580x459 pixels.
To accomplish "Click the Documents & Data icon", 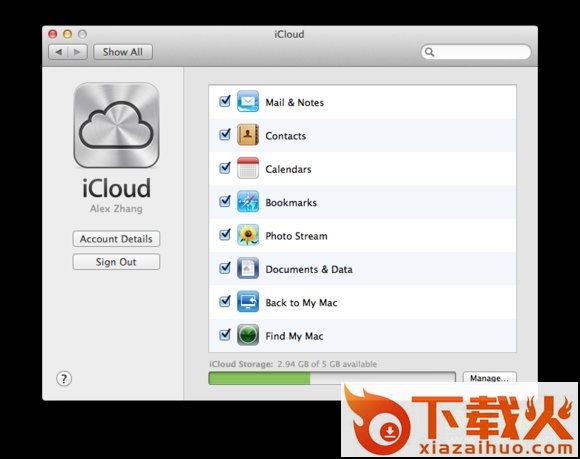I will pos(247,268).
